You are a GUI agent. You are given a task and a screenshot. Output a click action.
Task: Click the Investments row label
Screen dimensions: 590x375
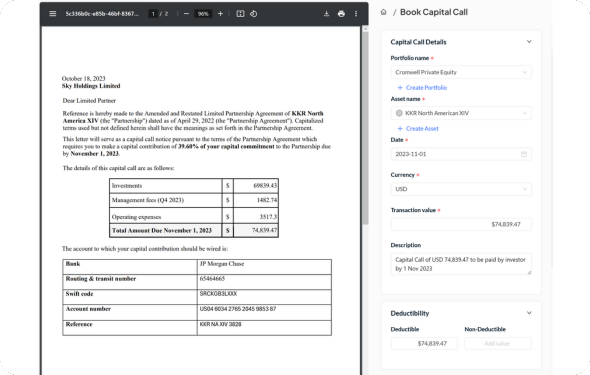[x=127, y=186]
